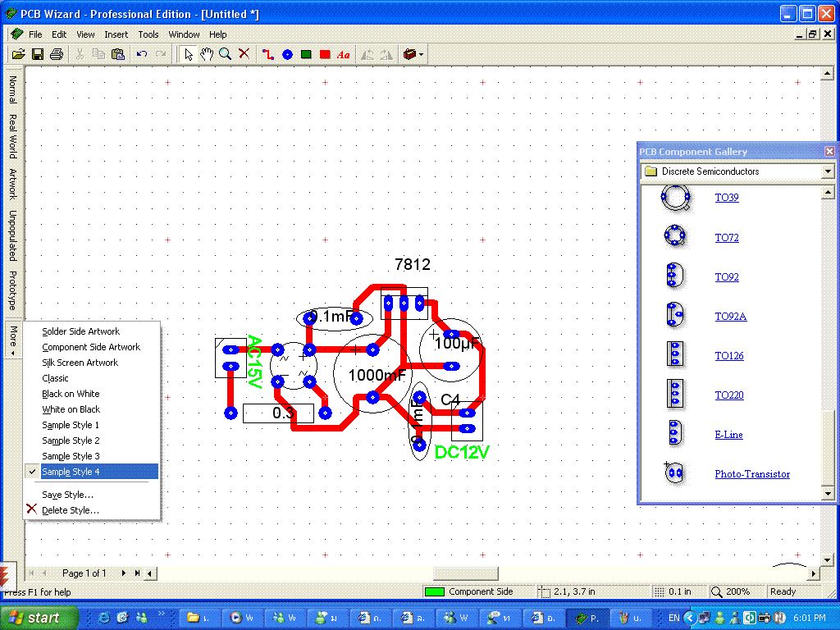Click the Rotate right toolbar icon
840x630 pixels.
(386, 54)
